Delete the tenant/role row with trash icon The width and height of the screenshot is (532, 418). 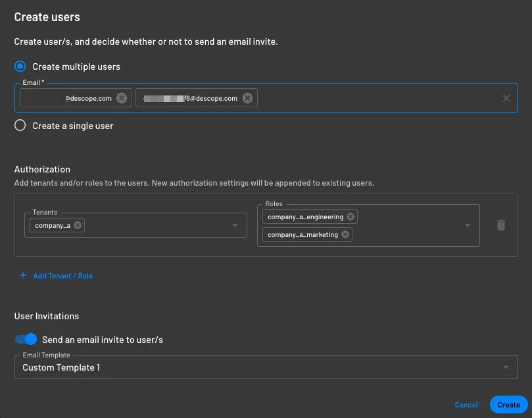[x=501, y=225]
